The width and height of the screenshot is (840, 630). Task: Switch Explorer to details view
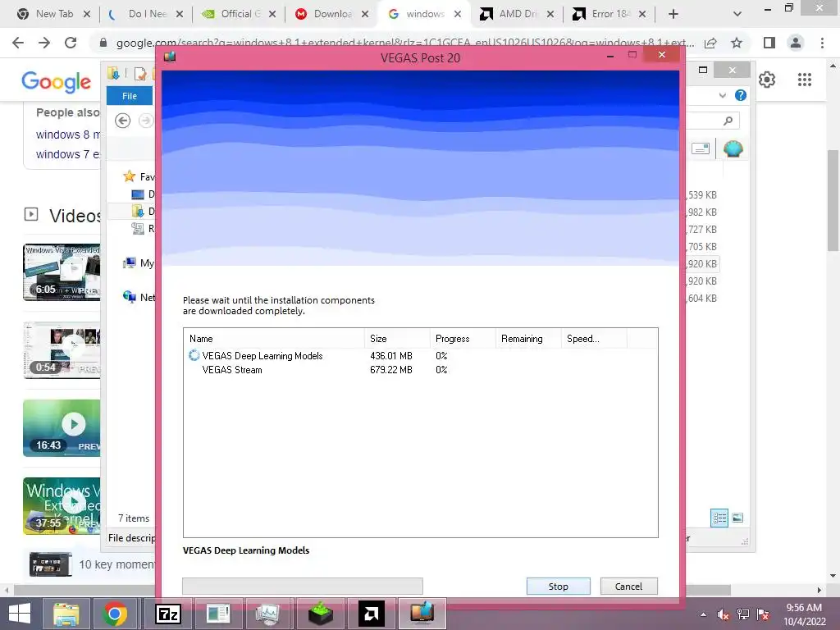(x=719, y=518)
